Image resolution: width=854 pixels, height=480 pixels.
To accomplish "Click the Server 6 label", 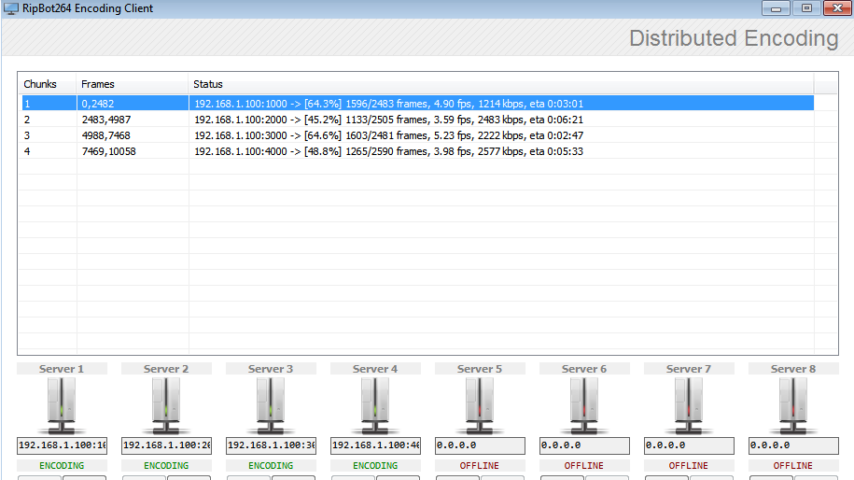I will coord(584,369).
